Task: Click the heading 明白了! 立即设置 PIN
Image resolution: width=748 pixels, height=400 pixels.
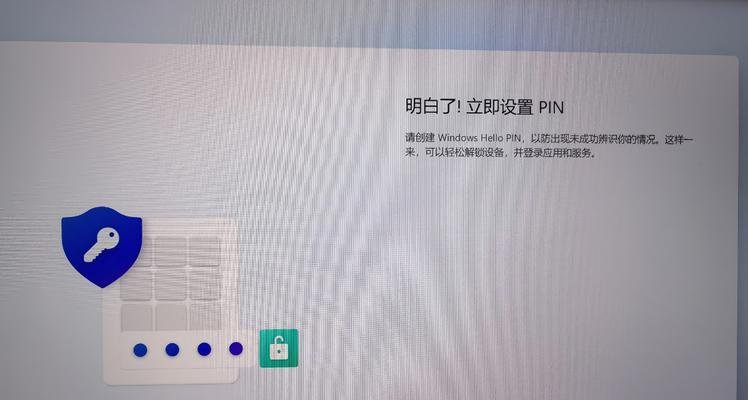Action: 485,106
